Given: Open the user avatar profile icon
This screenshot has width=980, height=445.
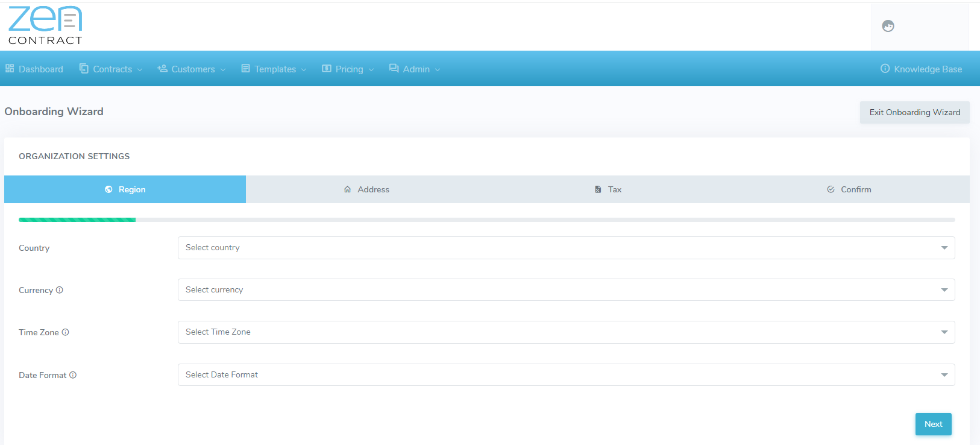Looking at the screenshot, I should pos(888,26).
